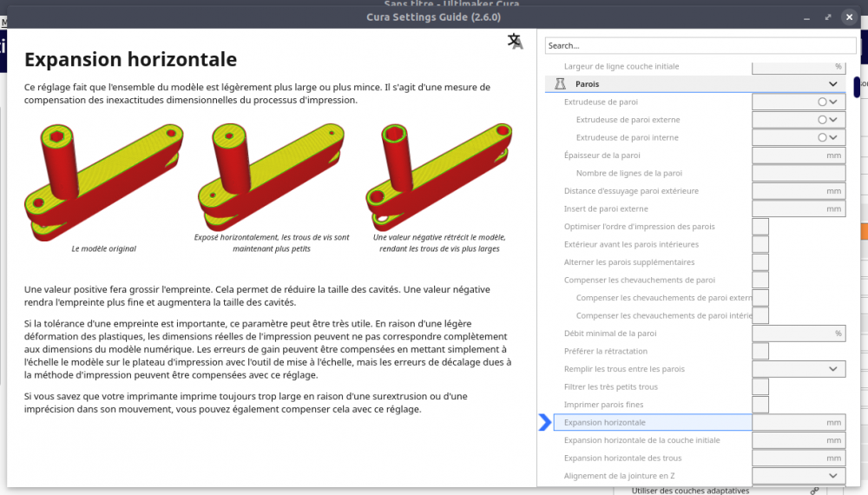Maximize the Cura Settings Guide window
The width and height of the screenshot is (868, 495).
click(x=828, y=17)
